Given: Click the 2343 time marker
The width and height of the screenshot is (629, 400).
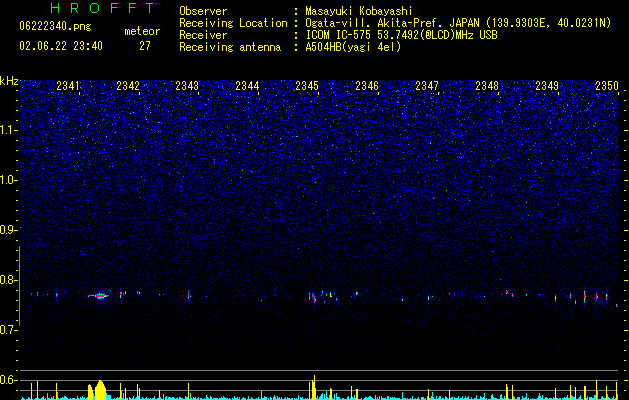Looking at the screenshot, I should (187, 86).
